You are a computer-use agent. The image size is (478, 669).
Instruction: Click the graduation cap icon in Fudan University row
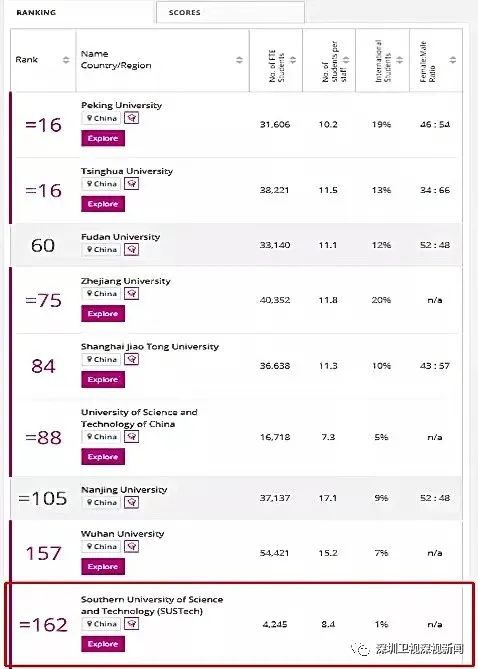(x=131, y=249)
